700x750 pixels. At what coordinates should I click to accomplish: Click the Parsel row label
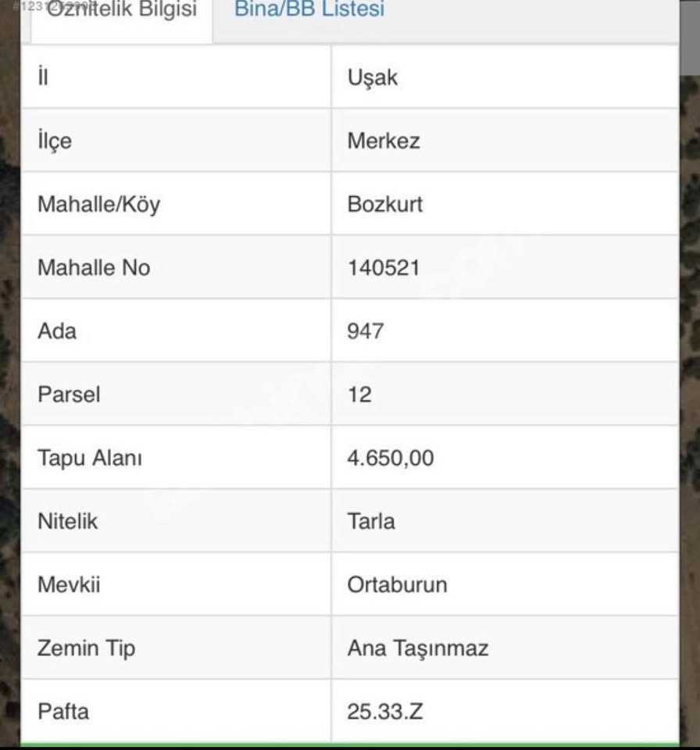click(69, 394)
